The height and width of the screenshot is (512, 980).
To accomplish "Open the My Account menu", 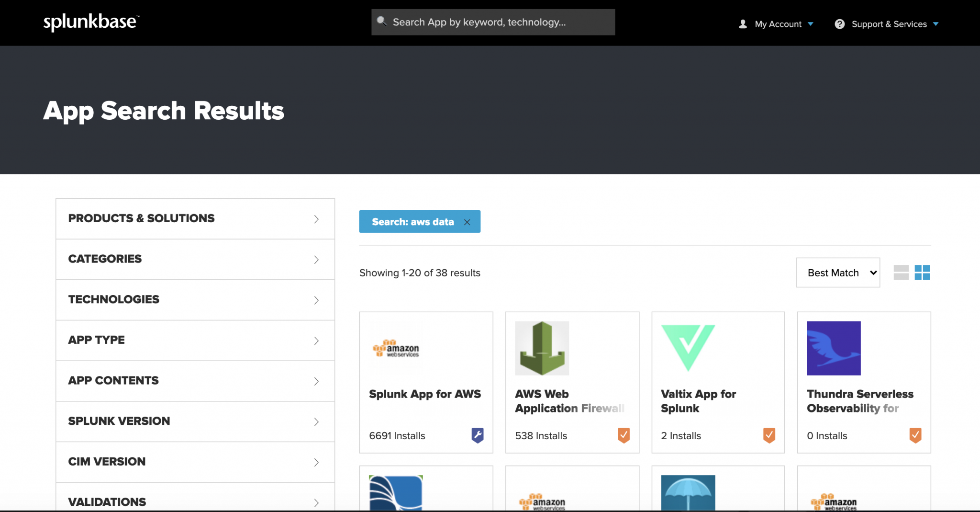I will (777, 23).
